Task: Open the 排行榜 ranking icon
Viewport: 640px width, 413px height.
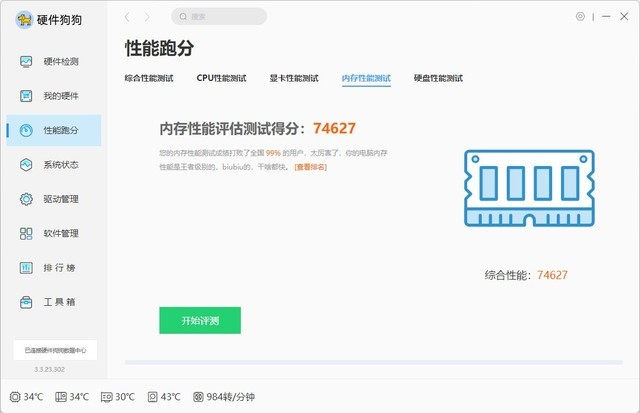Action: click(27, 267)
